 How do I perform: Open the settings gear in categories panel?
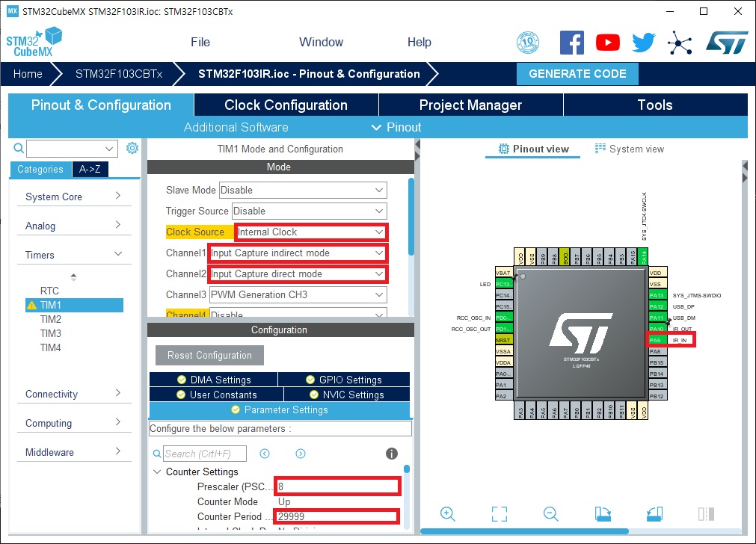[132, 148]
